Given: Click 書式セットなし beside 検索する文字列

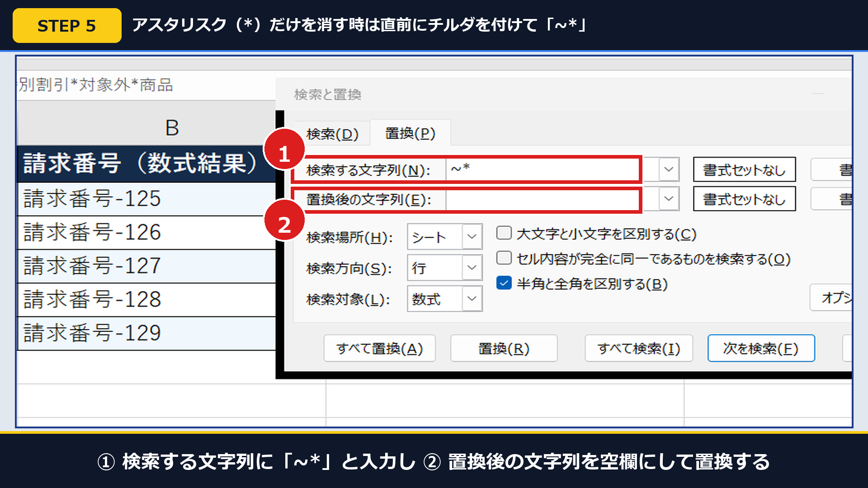Looking at the screenshot, I should point(745,170).
